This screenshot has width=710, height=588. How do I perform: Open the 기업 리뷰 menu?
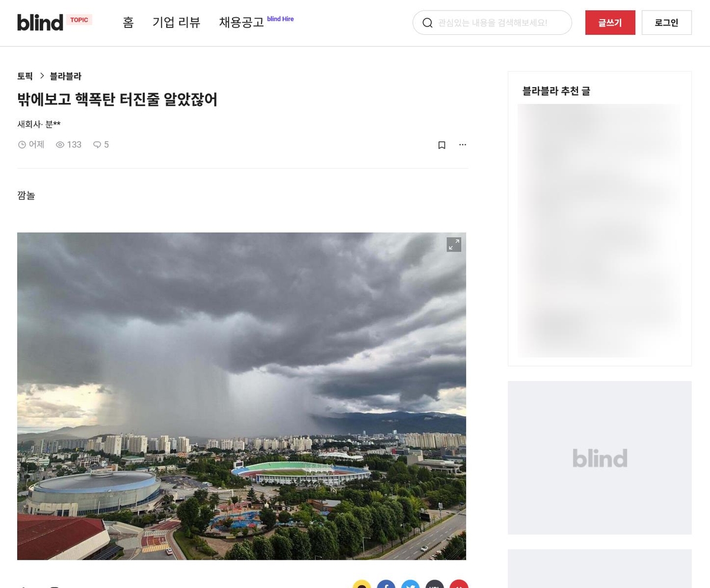[176, 23]
